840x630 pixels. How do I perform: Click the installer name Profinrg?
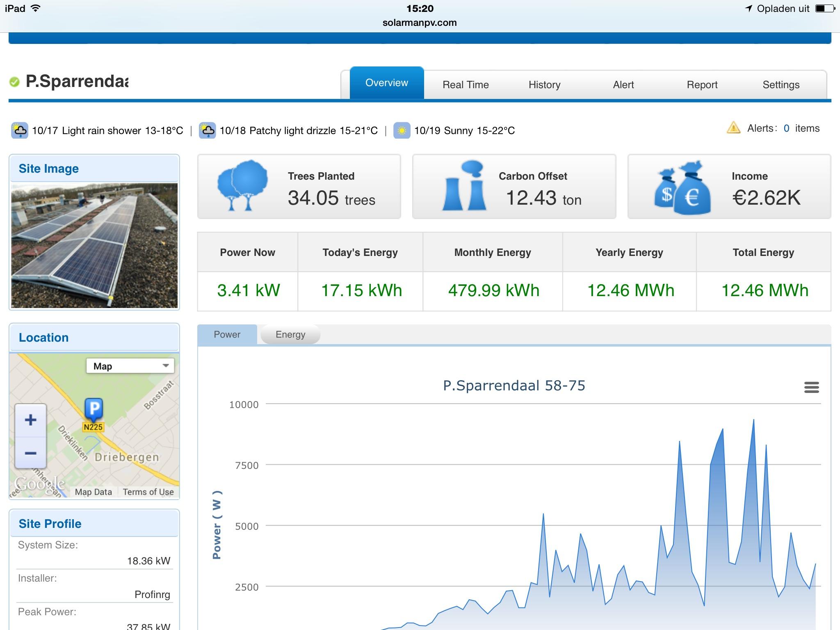152,594
